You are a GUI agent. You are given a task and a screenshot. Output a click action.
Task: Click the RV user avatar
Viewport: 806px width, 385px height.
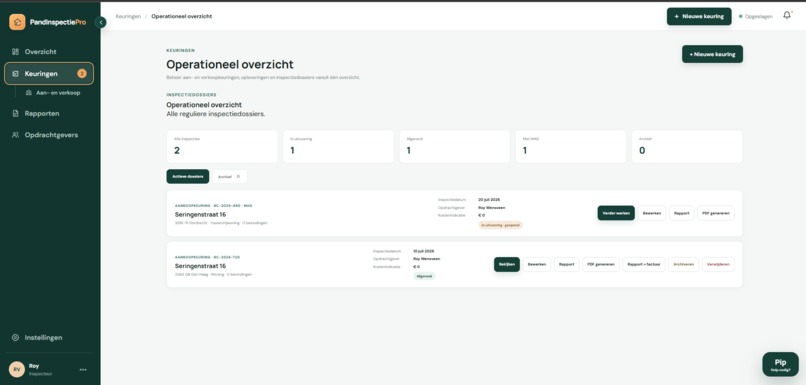pos(17,369)
